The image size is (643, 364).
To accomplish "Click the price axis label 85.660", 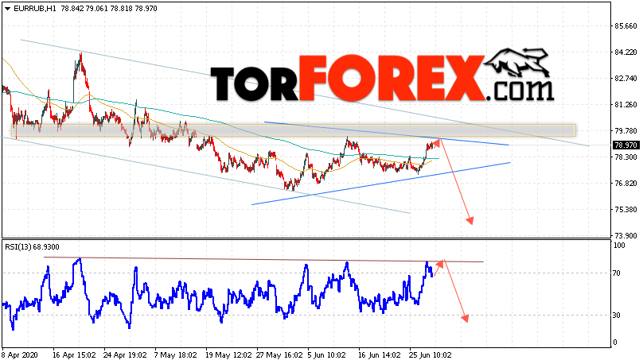I will point(625,26).
